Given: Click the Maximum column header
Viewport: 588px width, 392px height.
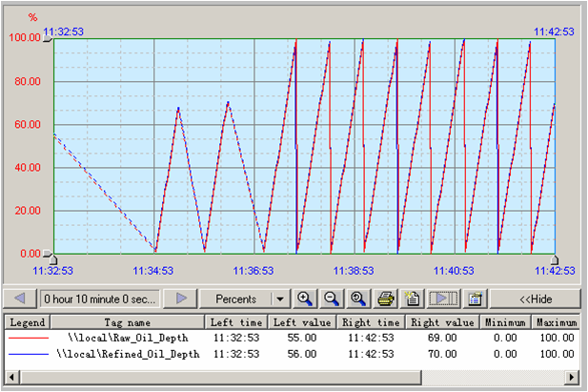Looking at the screenshot, I should (x=557, y=322).
